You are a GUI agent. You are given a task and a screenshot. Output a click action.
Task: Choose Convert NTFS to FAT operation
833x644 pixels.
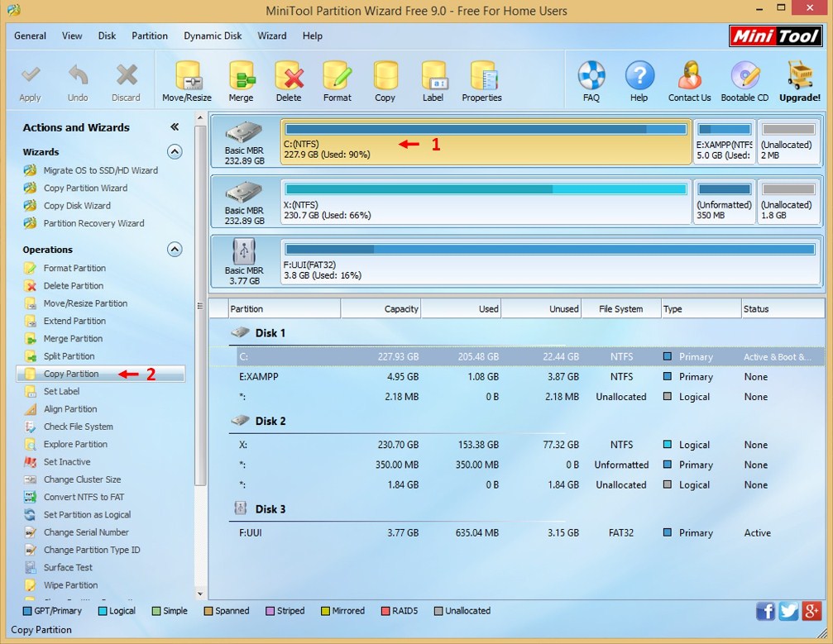pos(84,497)
